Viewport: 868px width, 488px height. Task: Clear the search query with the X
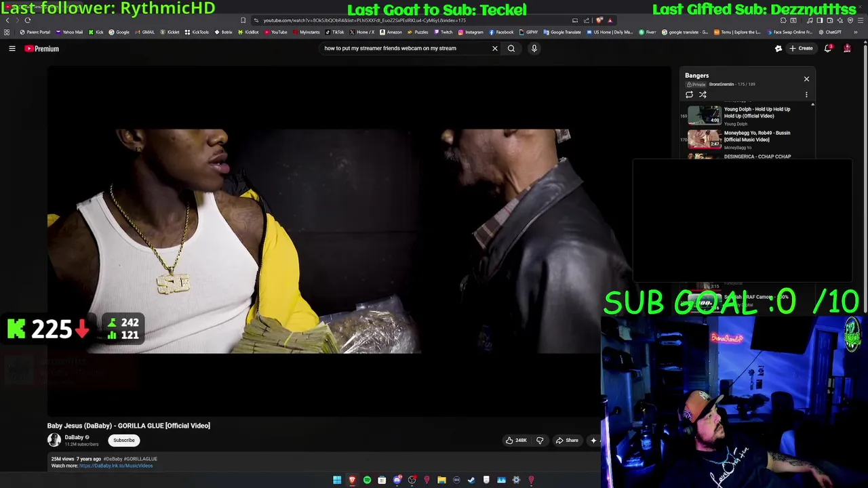495,48
